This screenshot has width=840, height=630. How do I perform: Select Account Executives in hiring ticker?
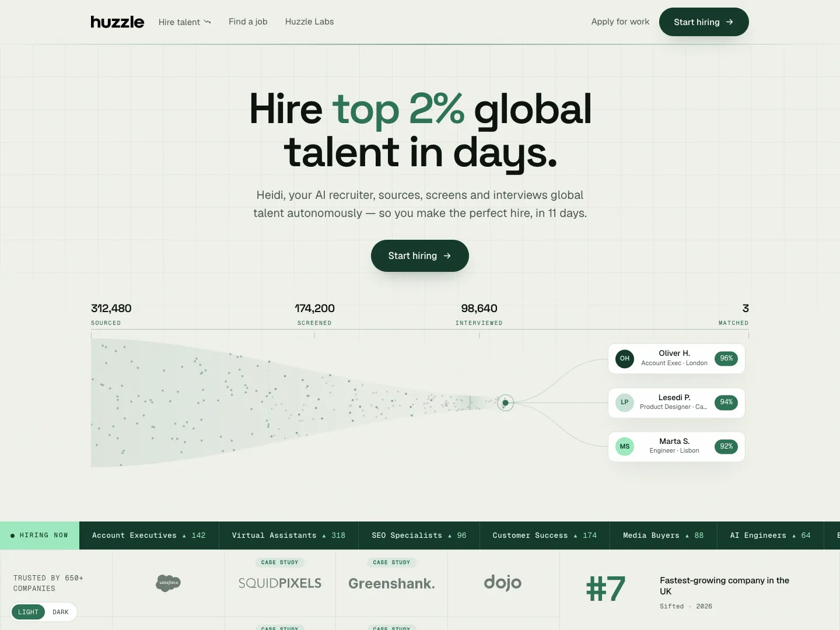coord(149,535)
